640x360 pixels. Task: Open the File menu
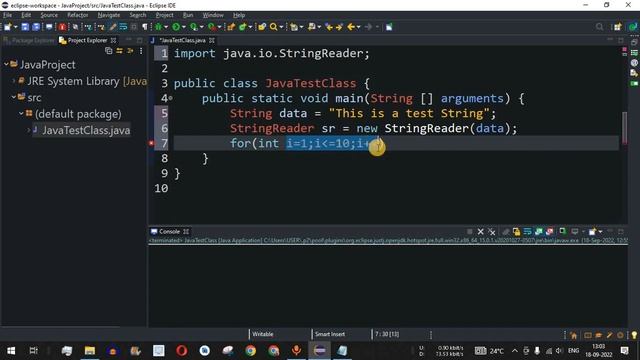(x=7, y=15)
